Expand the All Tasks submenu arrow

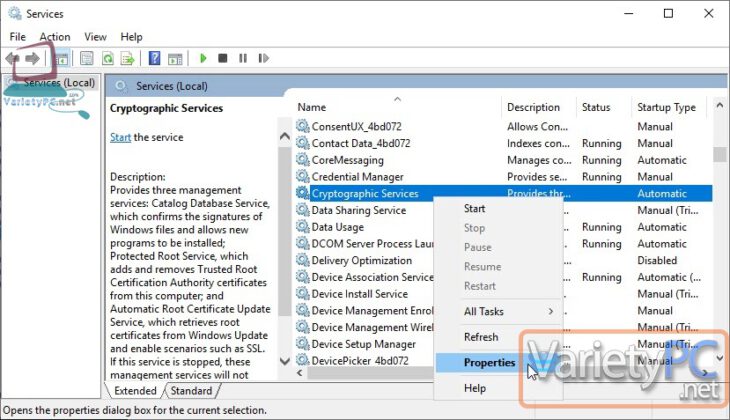point(550,312)
